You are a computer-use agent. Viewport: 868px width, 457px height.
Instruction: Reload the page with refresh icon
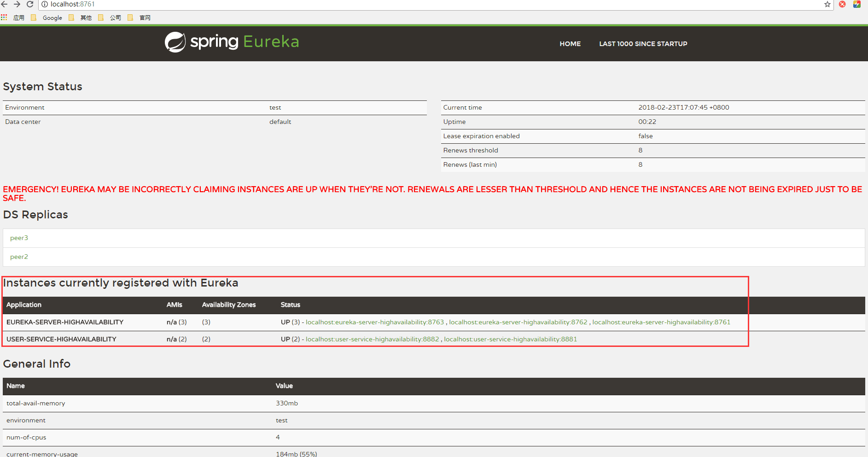[x=30, y=4]
